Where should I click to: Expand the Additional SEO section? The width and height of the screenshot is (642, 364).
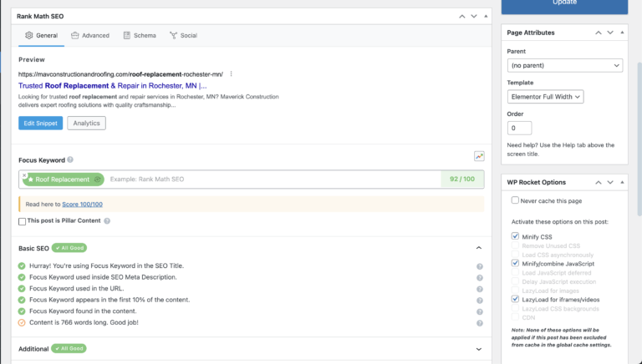click(x=478, y=349)
